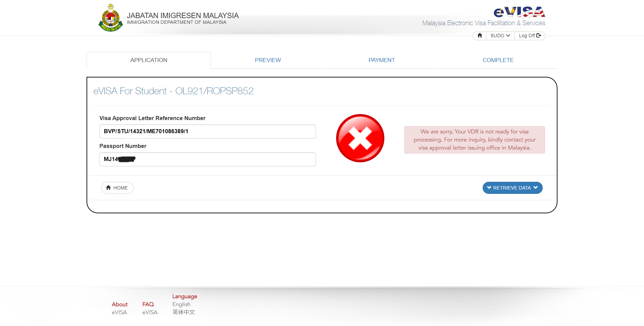Screen dimensions: 644x326
Task: Click the eVISA logo at top right
Action: [x=519, y=12]
